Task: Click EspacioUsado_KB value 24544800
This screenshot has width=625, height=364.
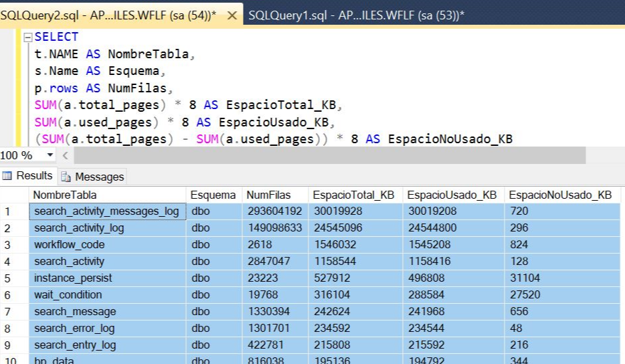Action: pyautogui.click(x=454, y=228)
